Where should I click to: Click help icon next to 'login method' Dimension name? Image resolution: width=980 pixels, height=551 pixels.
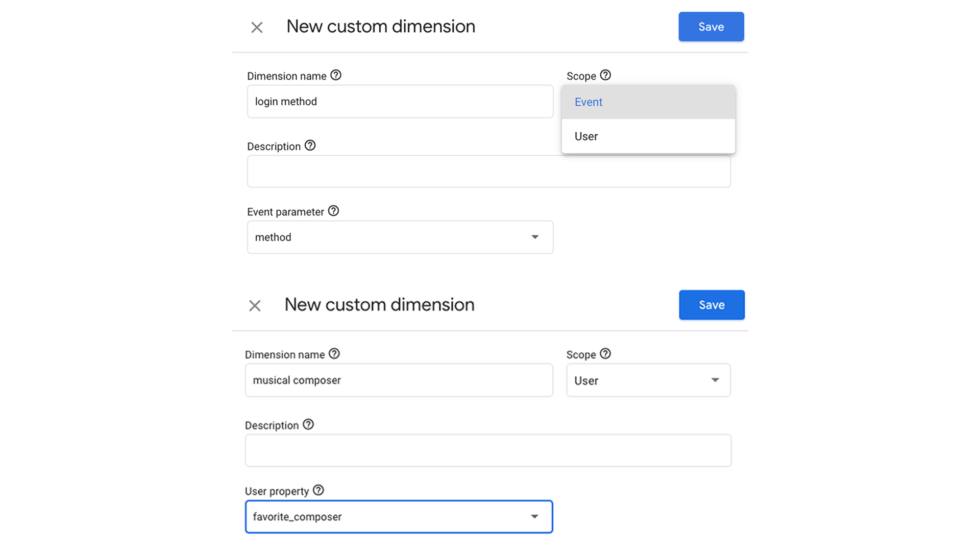tap(335, 75)
